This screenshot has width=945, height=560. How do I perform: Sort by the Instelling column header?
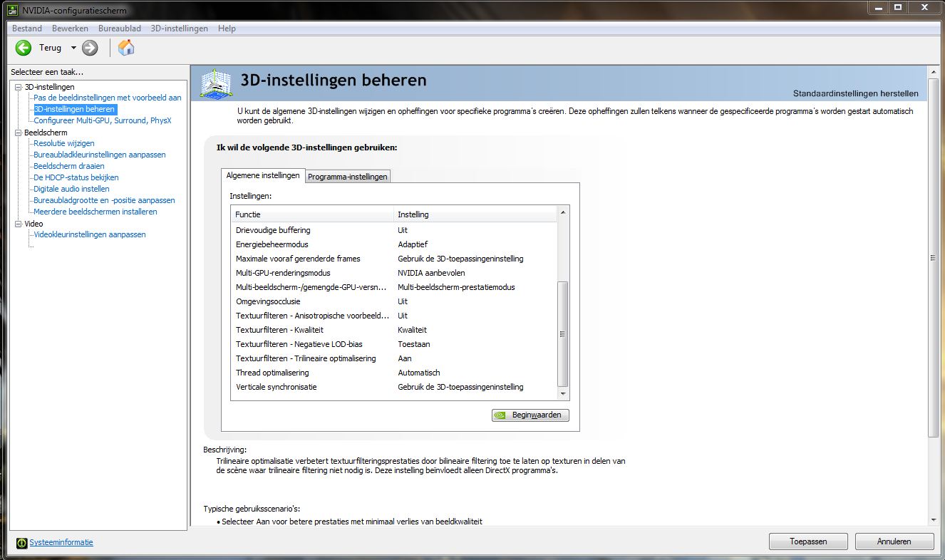coord(475,214)
